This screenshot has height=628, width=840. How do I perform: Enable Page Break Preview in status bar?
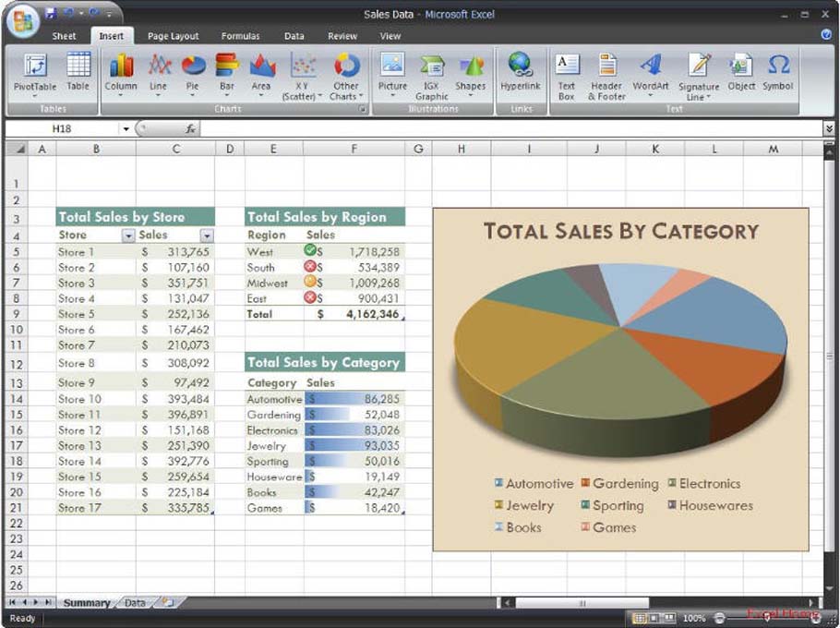(x=670, y=617)
